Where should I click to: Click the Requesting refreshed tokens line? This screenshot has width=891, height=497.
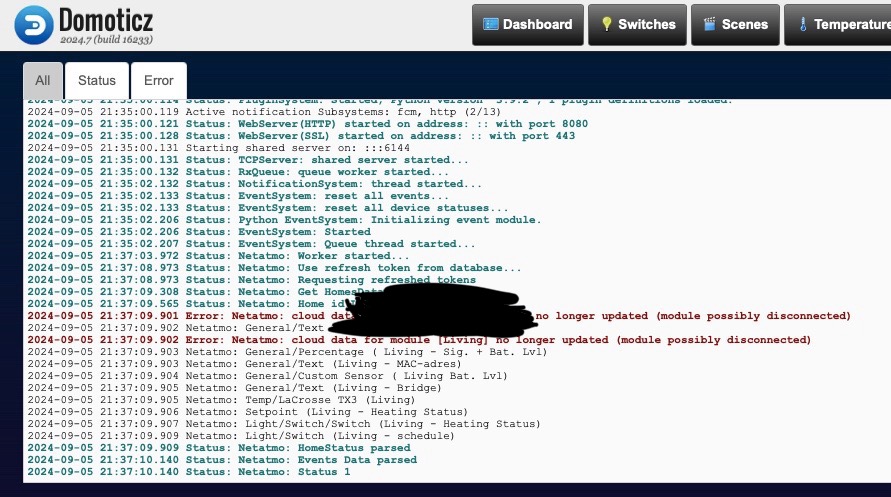pyautogui.click(x=252, y=279)
